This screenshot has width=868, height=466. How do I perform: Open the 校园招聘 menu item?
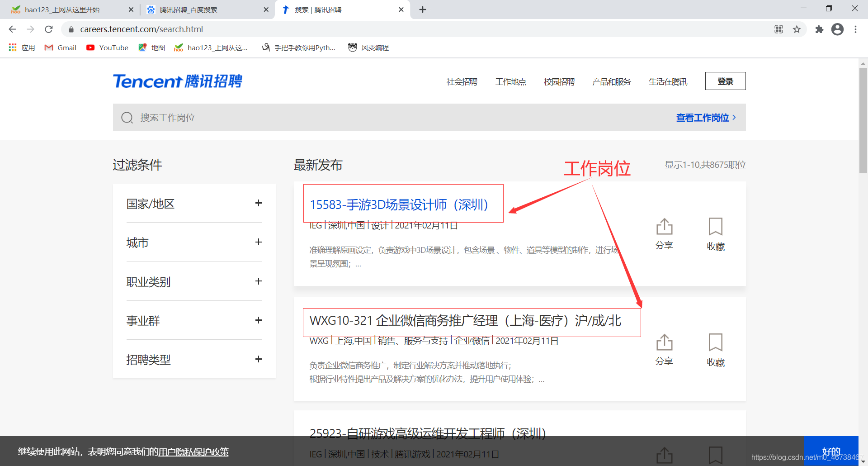pos(559,81)
